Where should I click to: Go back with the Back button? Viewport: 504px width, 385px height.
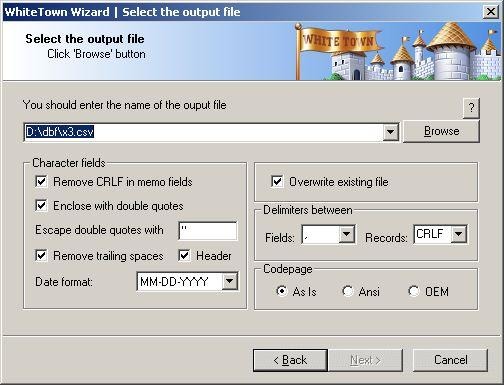click(x=290, y=360)
